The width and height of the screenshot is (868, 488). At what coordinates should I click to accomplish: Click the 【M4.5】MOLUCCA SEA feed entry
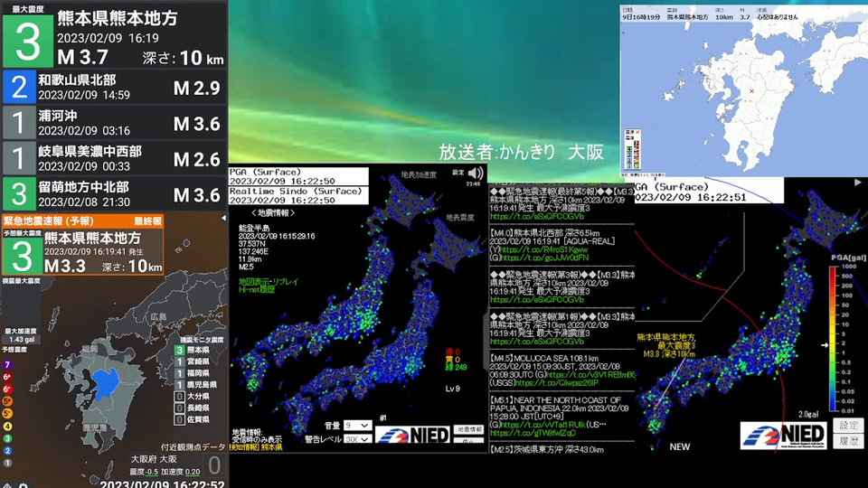pos(561,371)
